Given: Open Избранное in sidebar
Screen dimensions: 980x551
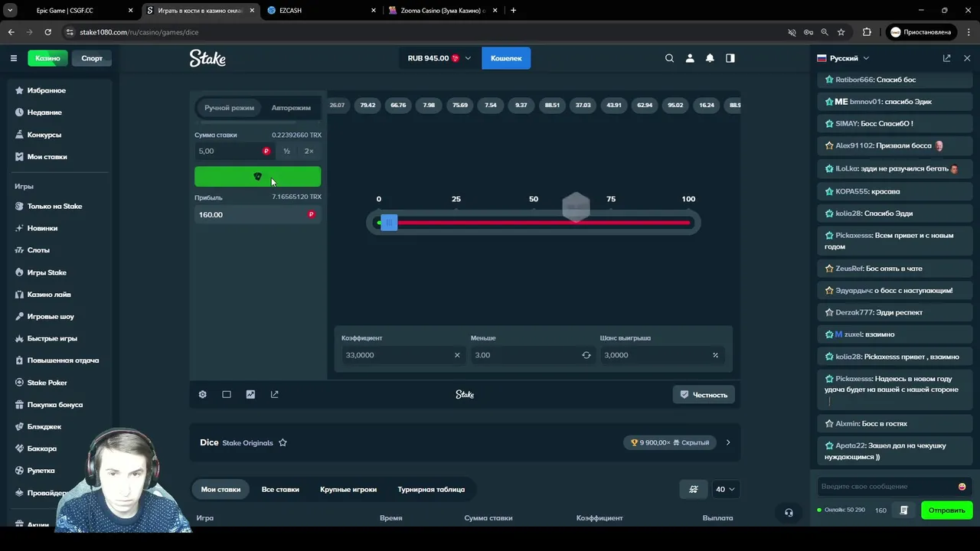Looking at the screenshot, I should click(x=60, y=90).
